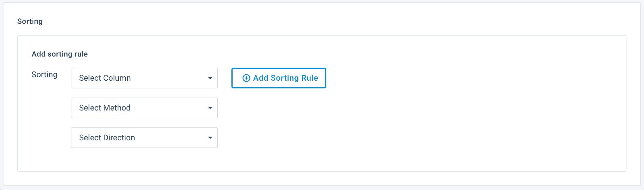Expand the Select Method dropdown
644x190 pixels.
coord(144,108)
